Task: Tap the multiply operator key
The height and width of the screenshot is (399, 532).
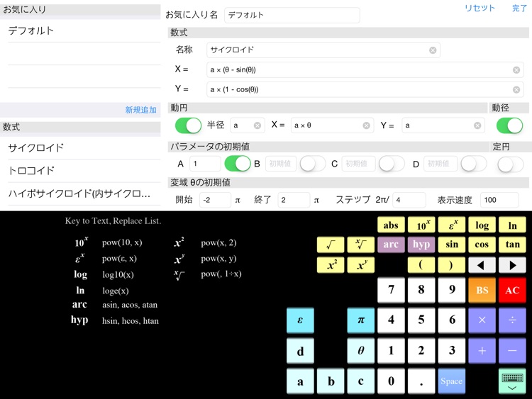Action: [x=482, y=320]
